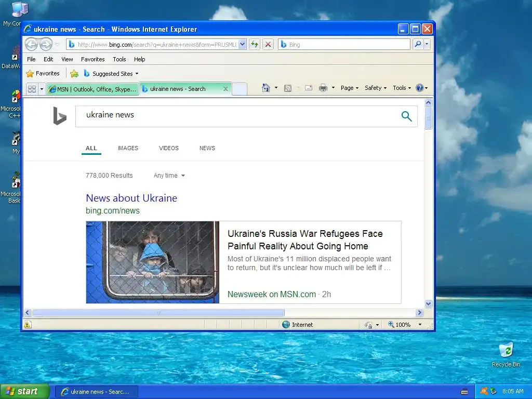This screenshot has width=532, height=399.
Task: Click the IE Forward navigation button
Action: [46, 44]
